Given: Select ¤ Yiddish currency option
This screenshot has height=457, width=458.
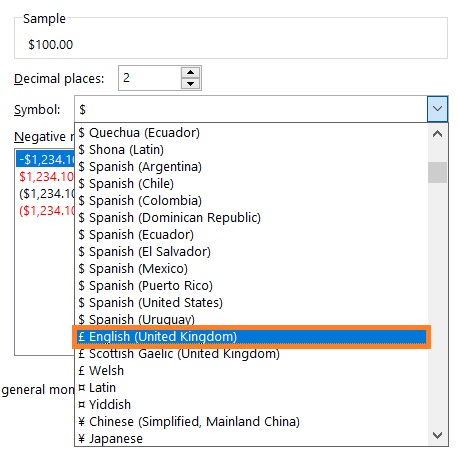Looking at the screenshot, I should (x=251, y=405).
